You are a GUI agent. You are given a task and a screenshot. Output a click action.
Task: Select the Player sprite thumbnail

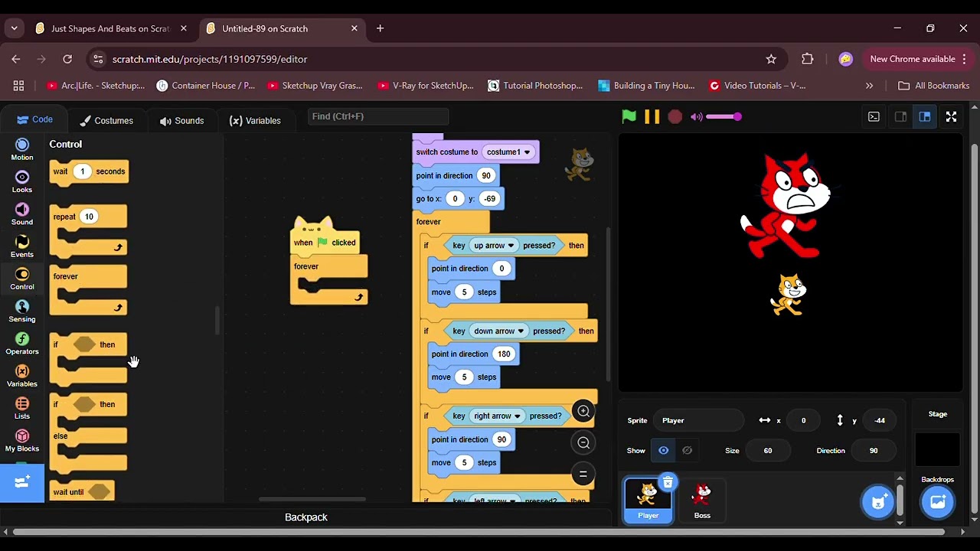(648, 500)
